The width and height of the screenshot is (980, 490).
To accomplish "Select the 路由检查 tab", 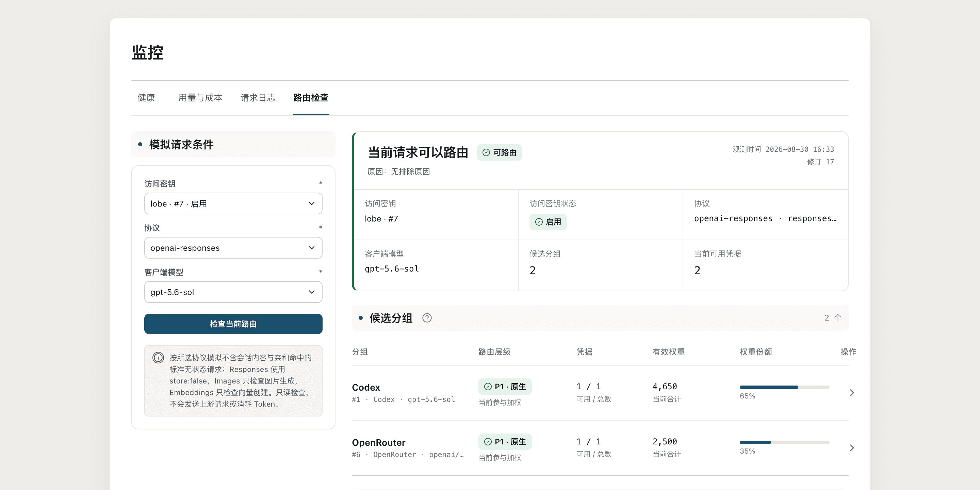I will (x=311, y=98).
